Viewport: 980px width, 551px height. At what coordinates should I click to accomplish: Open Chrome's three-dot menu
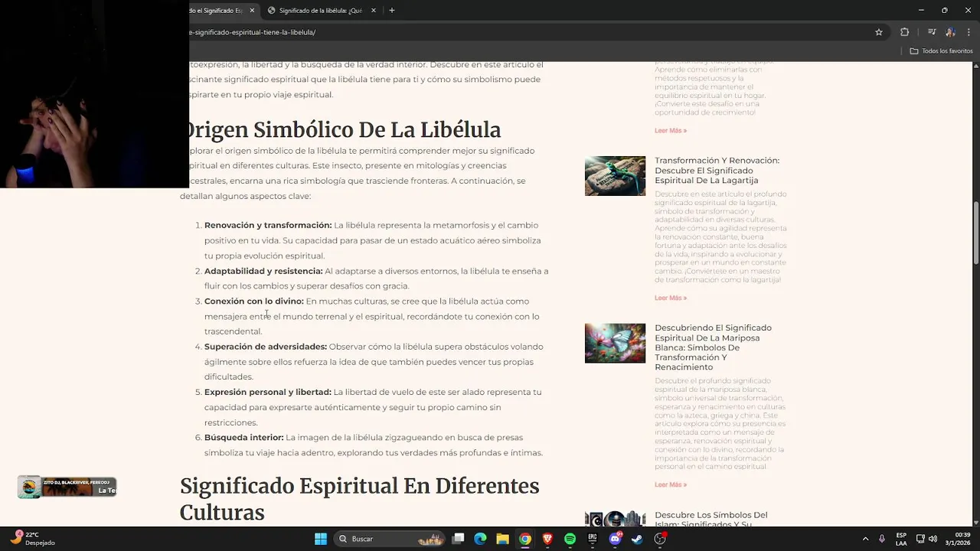pos(969,32)
